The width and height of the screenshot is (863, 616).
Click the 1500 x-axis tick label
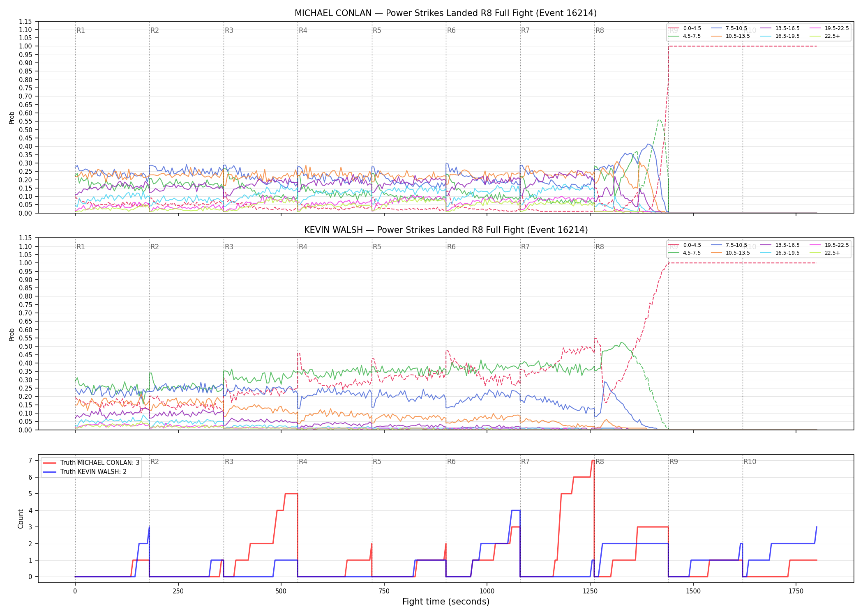pos(693,591)
